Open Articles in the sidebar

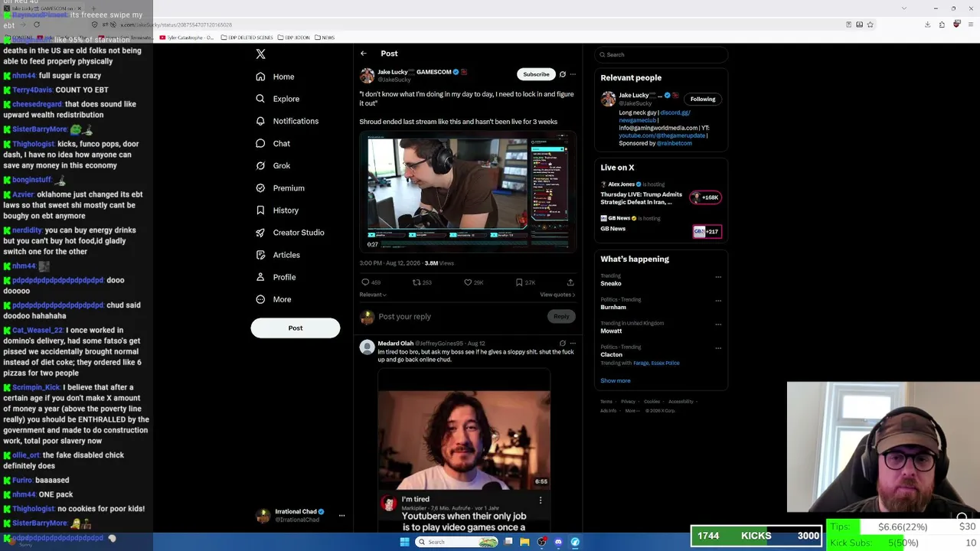pyautogui.click(x=277, y=255)
